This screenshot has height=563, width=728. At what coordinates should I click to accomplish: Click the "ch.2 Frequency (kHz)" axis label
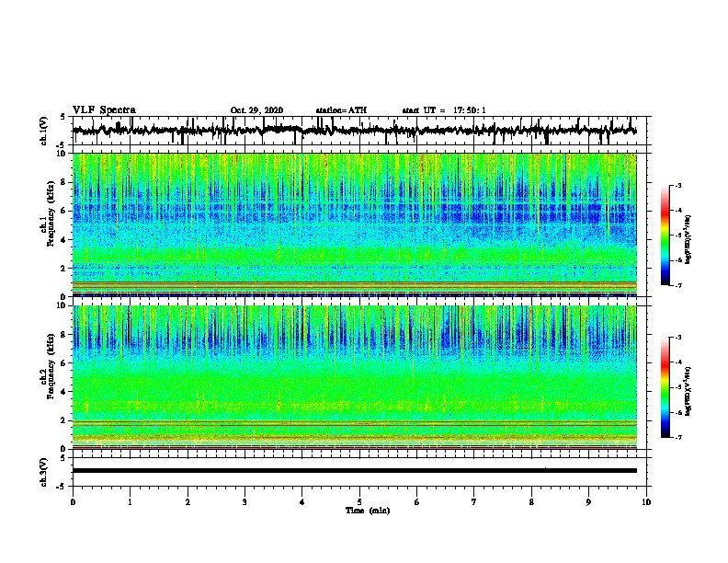pos(47,366)
